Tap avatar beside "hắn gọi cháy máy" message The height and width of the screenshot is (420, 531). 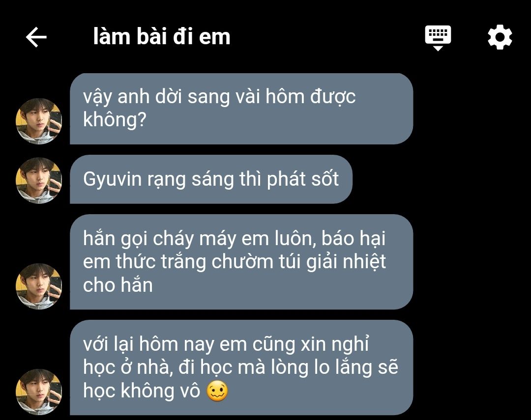(39, 286)
